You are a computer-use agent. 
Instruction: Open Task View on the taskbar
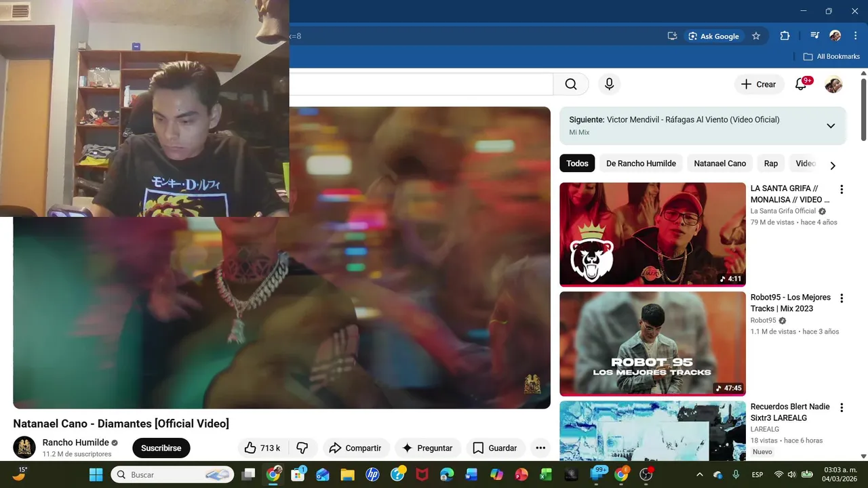click(x=249, y=474)
